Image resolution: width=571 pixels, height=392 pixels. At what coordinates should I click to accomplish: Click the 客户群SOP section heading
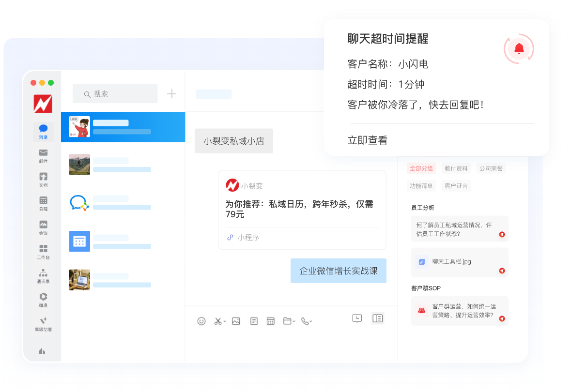click(x=426, y=288)
